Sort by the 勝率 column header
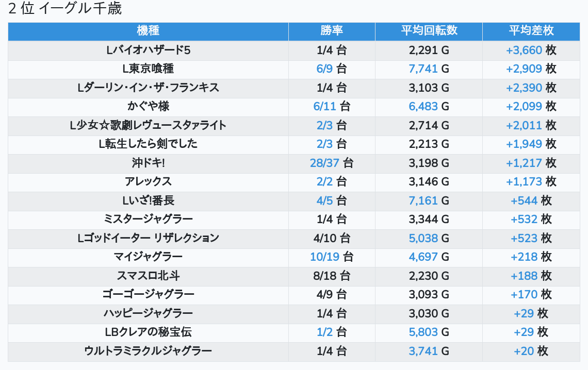Viewport: 588px width, 370px height. tap(331, 31)
